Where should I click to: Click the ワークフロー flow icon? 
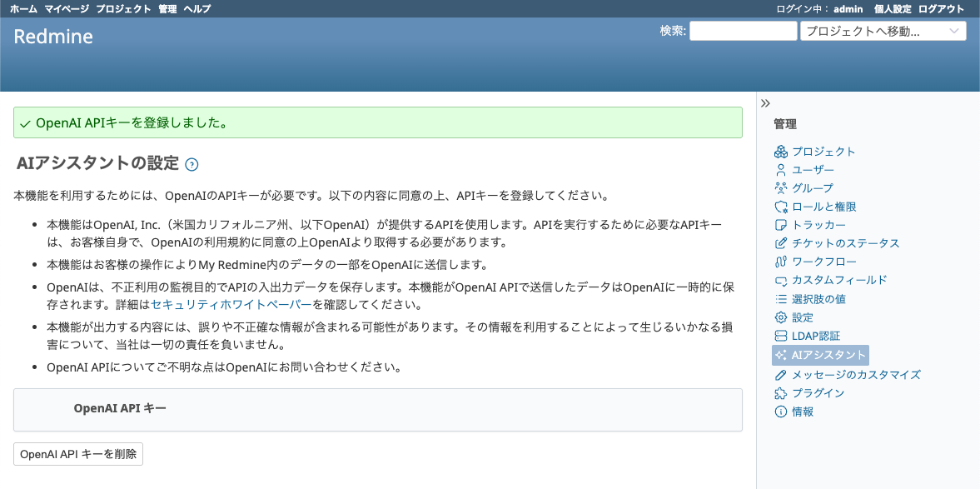point(780,262)
